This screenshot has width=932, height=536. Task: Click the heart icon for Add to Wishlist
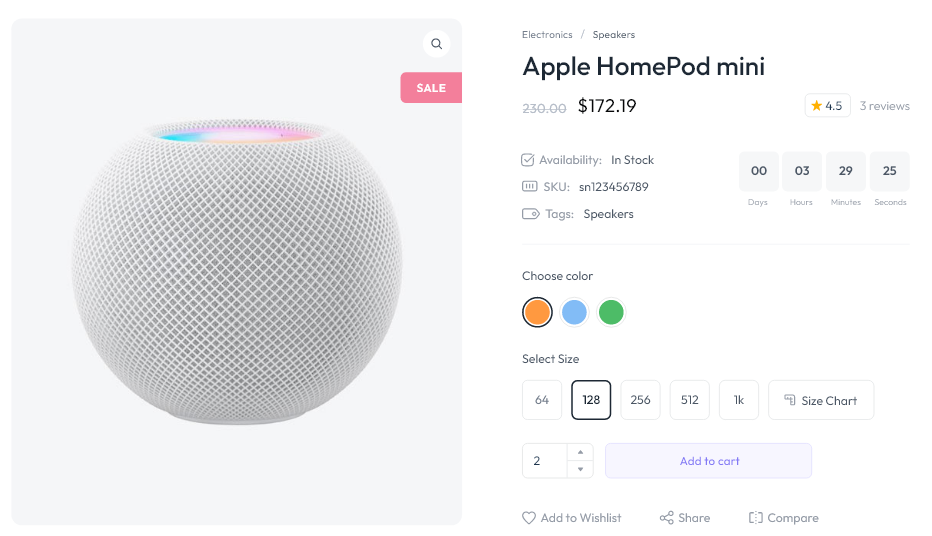click(x=529, y=518)
